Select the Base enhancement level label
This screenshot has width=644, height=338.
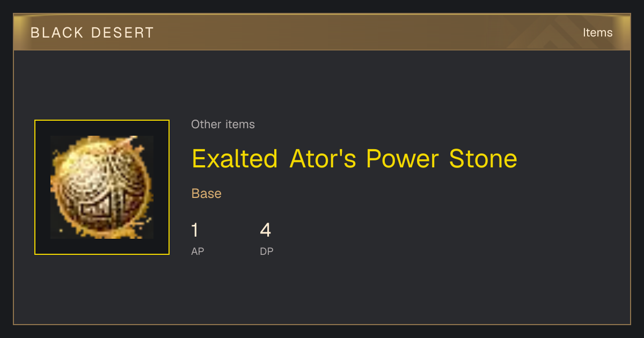point(207,194)
